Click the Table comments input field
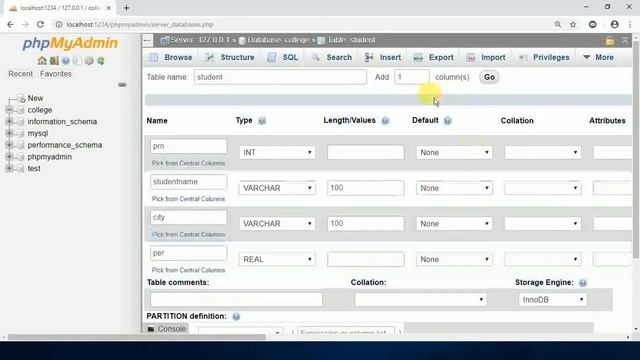Screen dimensions: 640x360 [236, 300]
